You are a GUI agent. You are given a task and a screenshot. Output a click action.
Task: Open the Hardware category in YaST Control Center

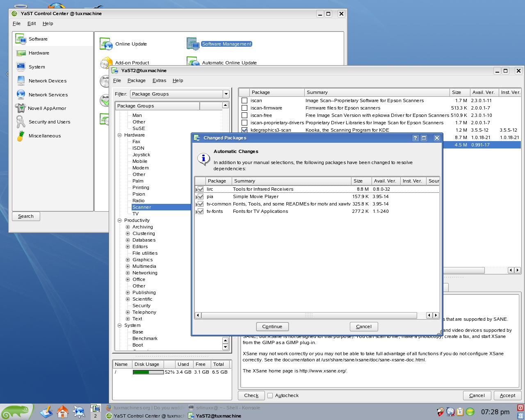39,53
